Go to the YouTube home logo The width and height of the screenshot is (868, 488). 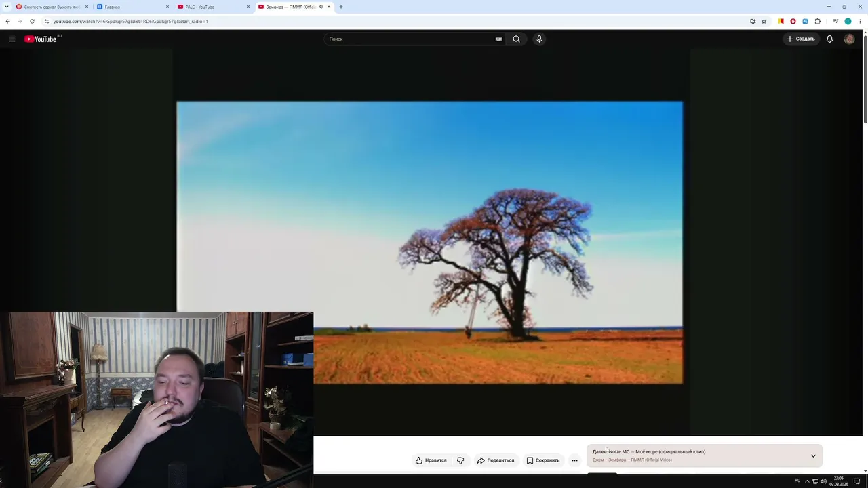tap(42, 39)
